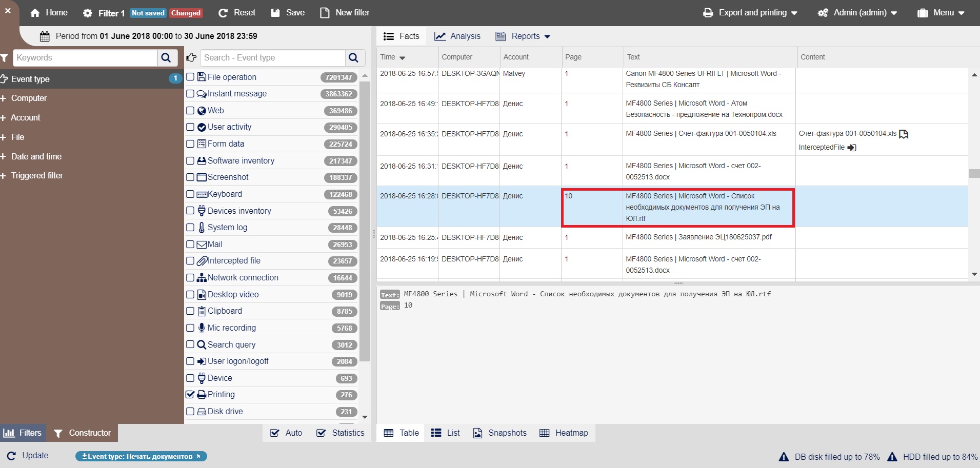Click the DB disk warning triangle icon

(x=784, y=457)
